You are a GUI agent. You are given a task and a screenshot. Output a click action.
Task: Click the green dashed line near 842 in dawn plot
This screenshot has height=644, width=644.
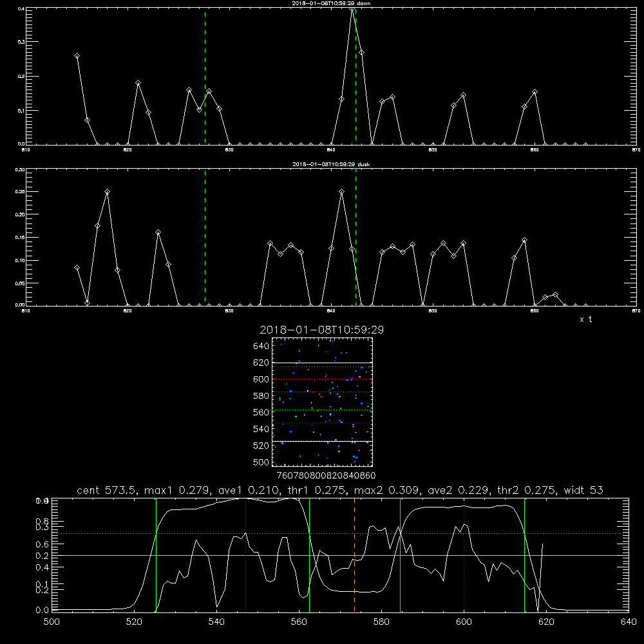pos(355,76)
